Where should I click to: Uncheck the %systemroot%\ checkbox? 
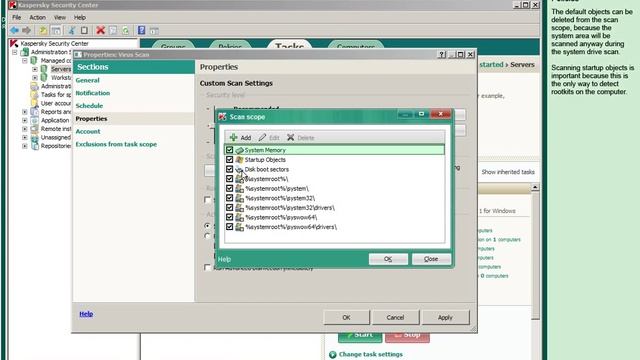coord(229,179)
